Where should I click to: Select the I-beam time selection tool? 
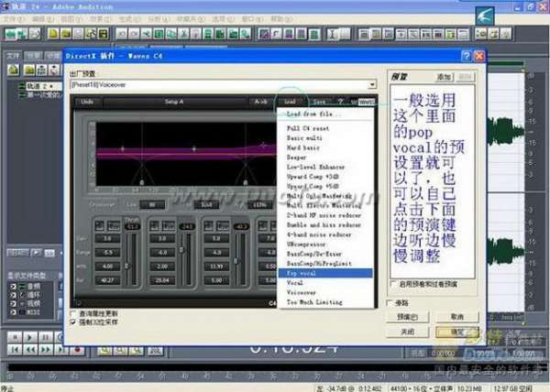(333, 34)
